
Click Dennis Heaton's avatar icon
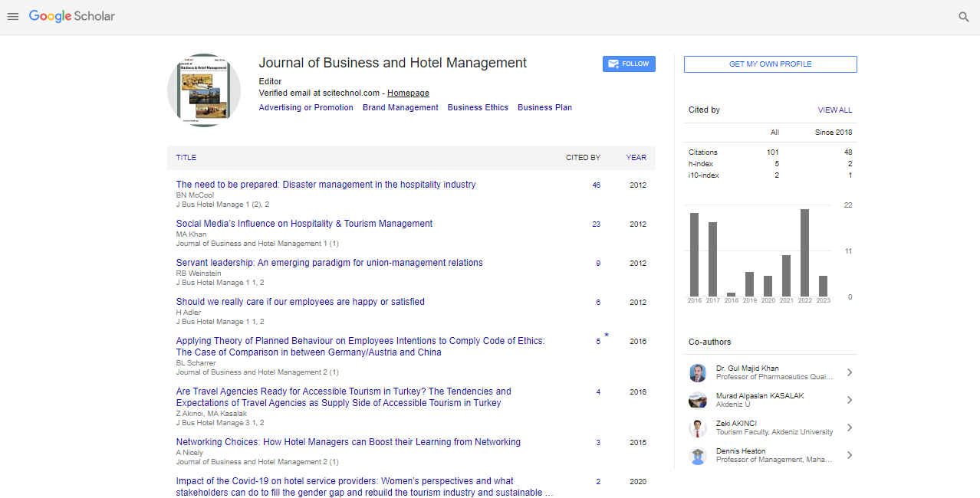(x=698, y=456)
